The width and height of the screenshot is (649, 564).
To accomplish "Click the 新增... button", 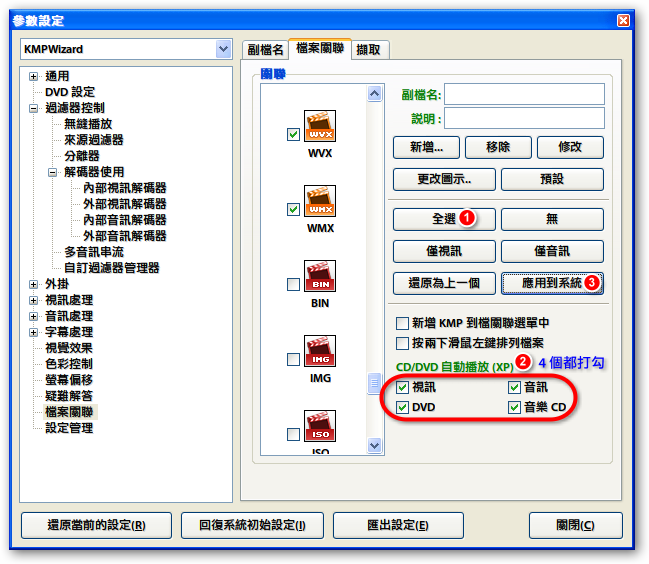I will (426, 147).
